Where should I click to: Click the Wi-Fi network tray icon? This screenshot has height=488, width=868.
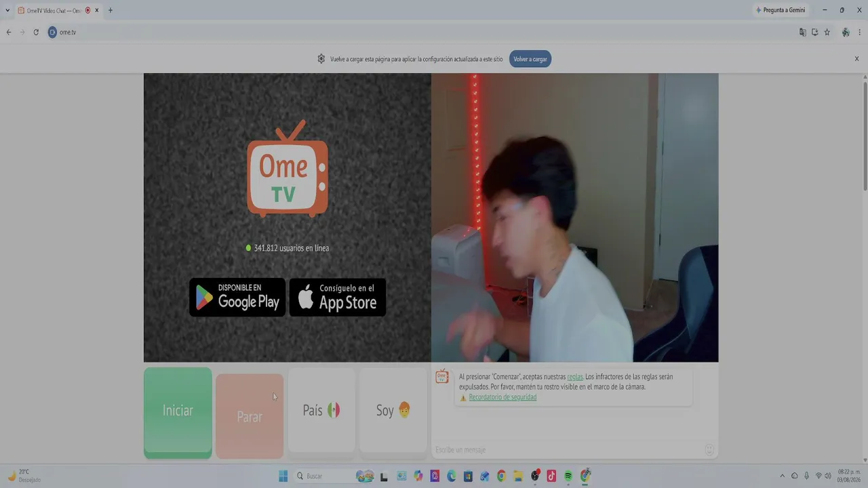point(818,476)
